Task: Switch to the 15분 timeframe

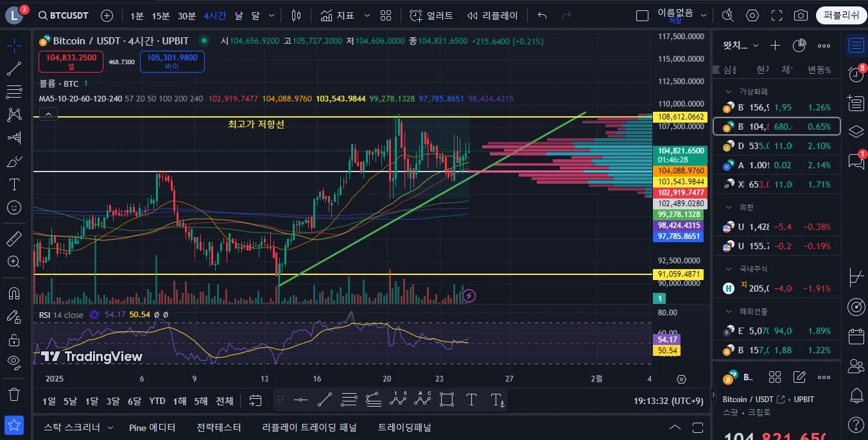Action: click(x=161, y=15)
